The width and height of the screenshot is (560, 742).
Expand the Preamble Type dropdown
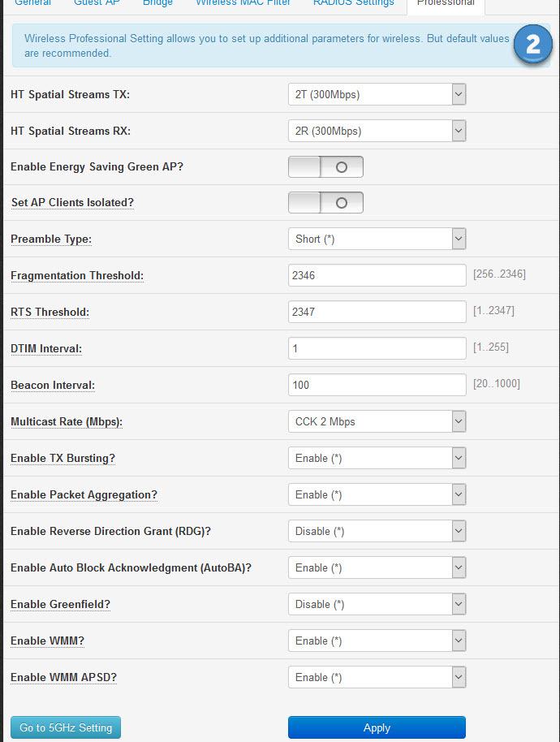point(377,239)
